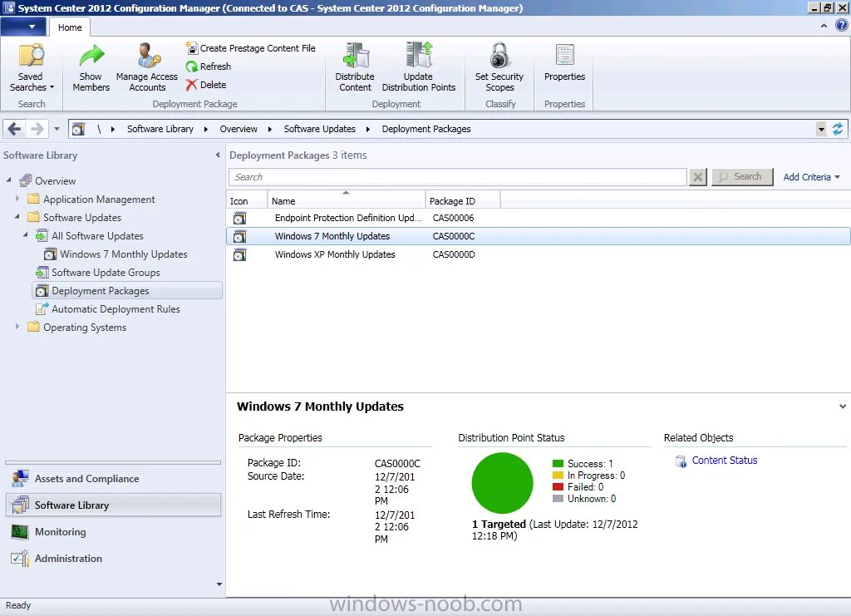851x616 pixels.
Task: Collapse the All Software Updates node
Action: pyautogui.click(x=26, y=234)
